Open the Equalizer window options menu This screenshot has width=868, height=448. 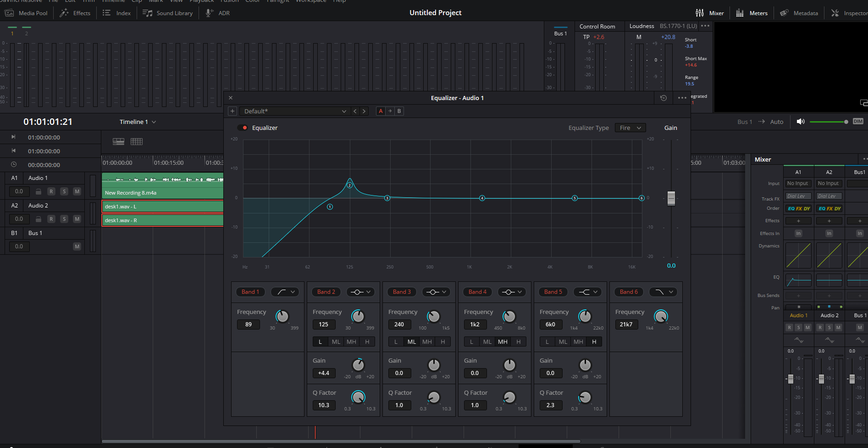click(682, 98)
